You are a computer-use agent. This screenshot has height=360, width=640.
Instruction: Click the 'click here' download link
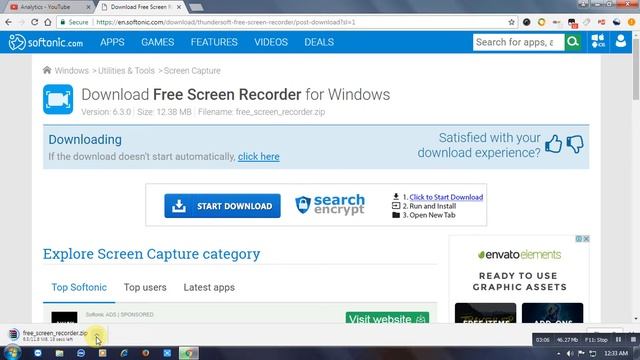coord(259,157)
